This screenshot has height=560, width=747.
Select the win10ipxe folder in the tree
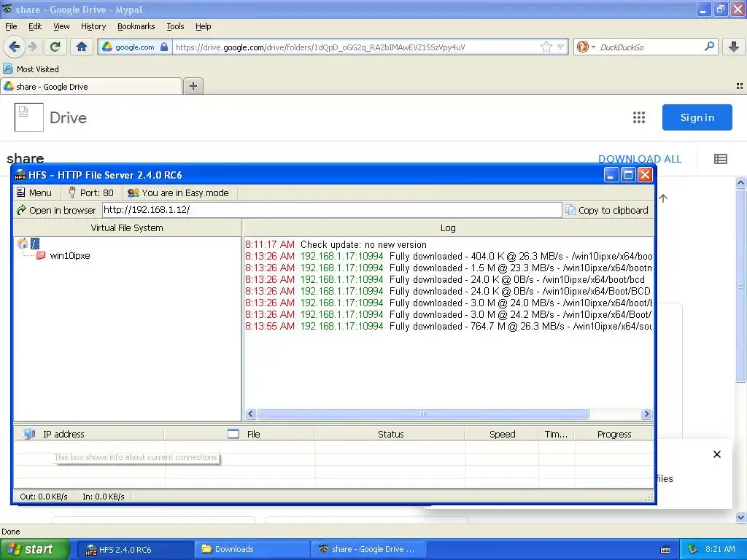[63, 256]
